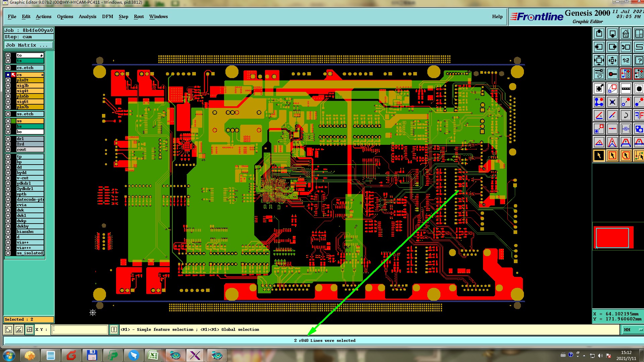Screen dimensions: 644x362
Task: Select the ruler measurement tool
Action: coord(626,89)
